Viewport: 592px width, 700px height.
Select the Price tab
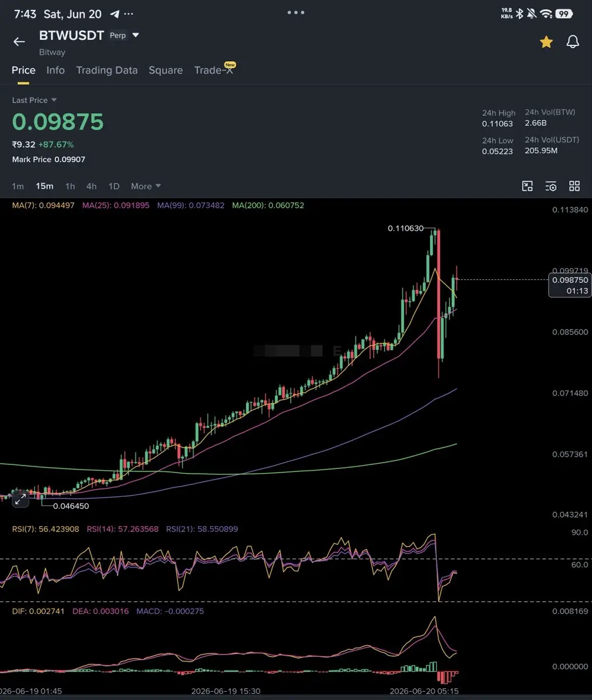coord(23,70)
